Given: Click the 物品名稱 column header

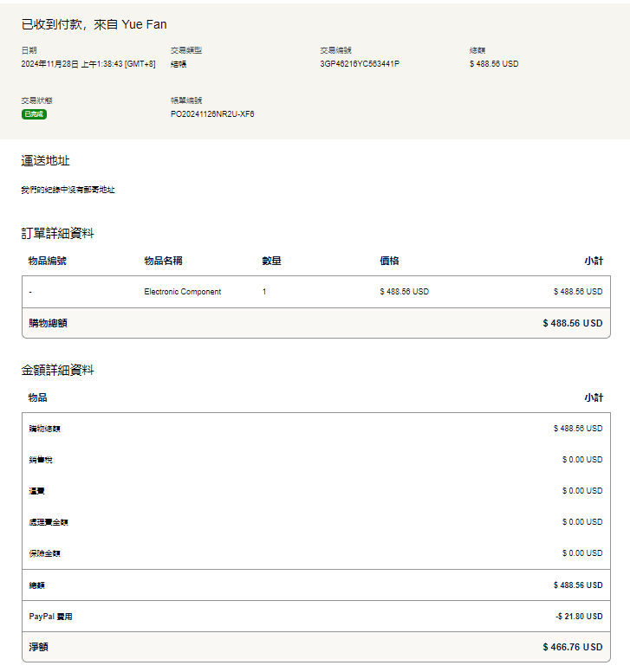Looking at the screenshot, I should [163, 261].
